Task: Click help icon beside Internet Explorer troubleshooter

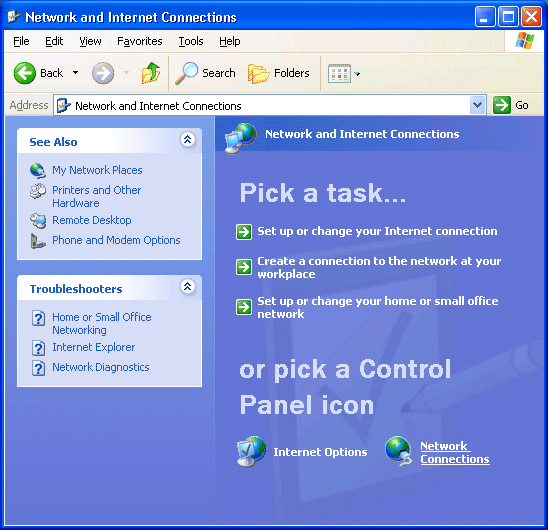Action: tap(38, 348)
